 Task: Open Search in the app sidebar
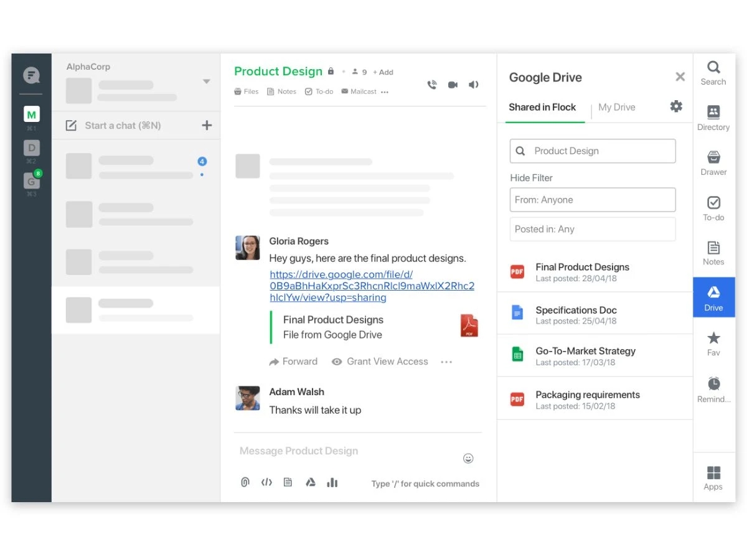pos(713,73)
